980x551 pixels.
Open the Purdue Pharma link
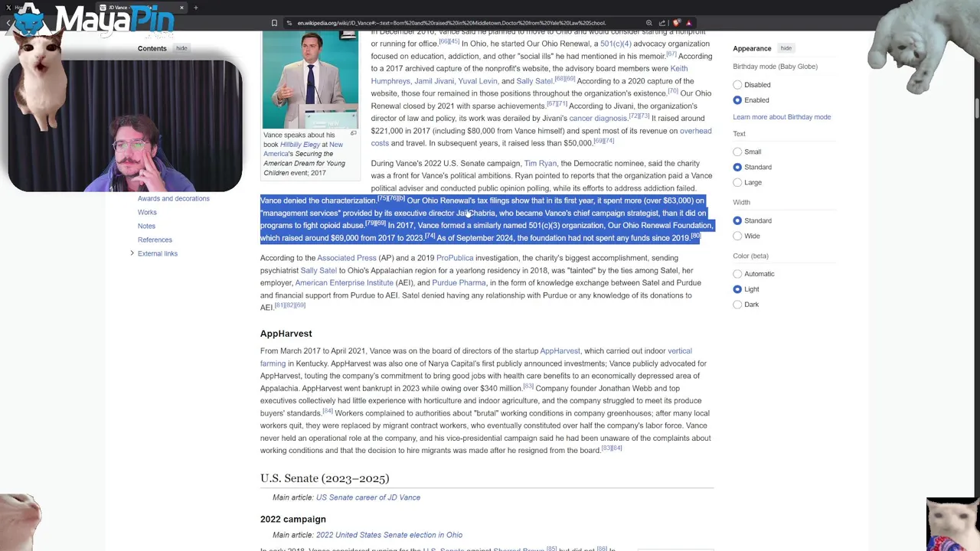tap(459, 282)
